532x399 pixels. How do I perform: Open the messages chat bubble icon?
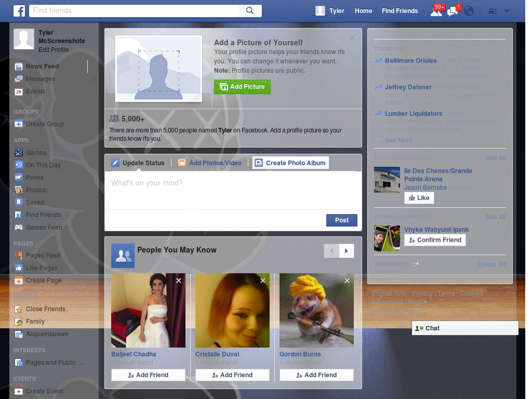tap(453, 11)
